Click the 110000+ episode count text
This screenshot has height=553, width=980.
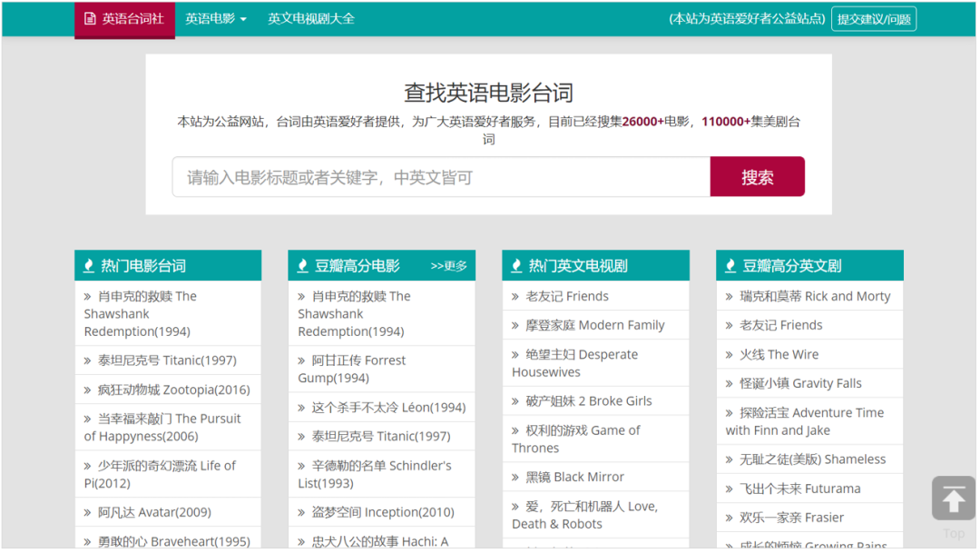726,122
